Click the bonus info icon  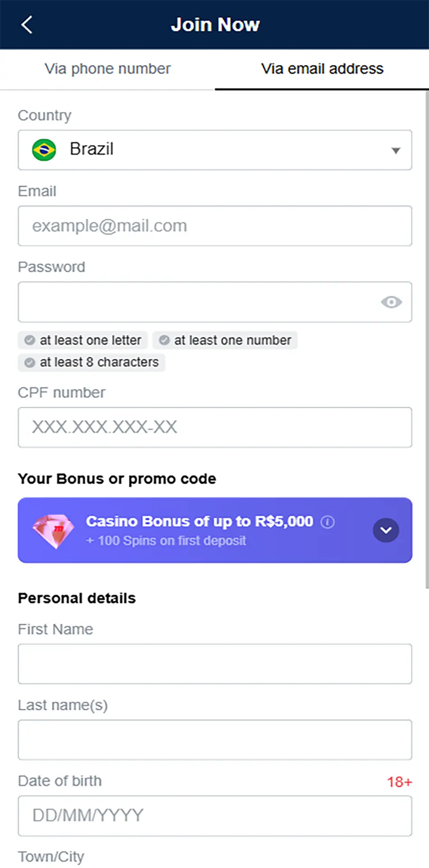click(x=327, y=522)
